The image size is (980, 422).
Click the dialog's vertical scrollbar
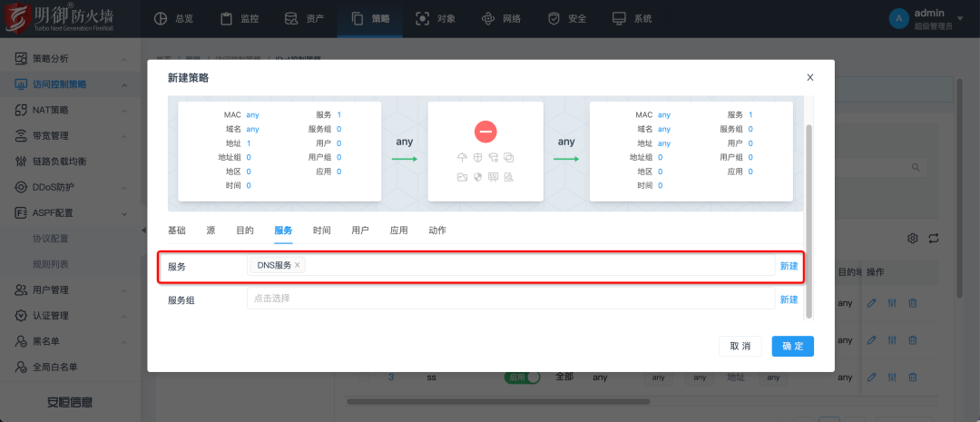(x=808, y=218)
